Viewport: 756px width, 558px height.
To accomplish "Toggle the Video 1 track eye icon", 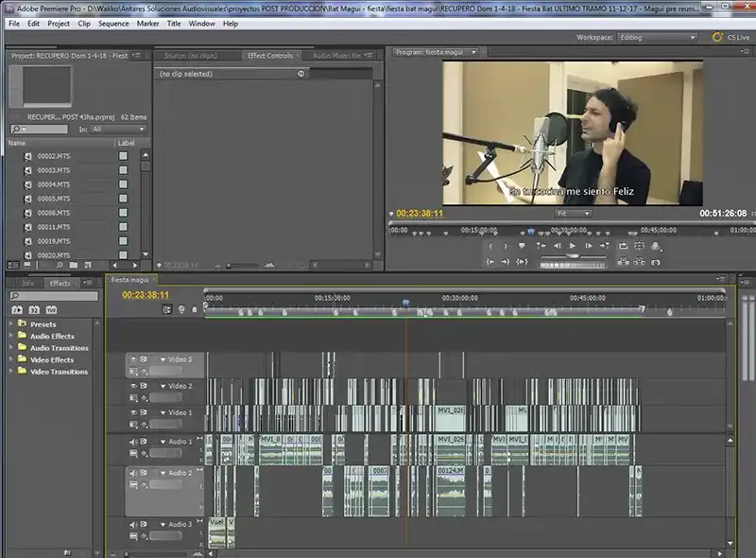I will pos(133,412).
